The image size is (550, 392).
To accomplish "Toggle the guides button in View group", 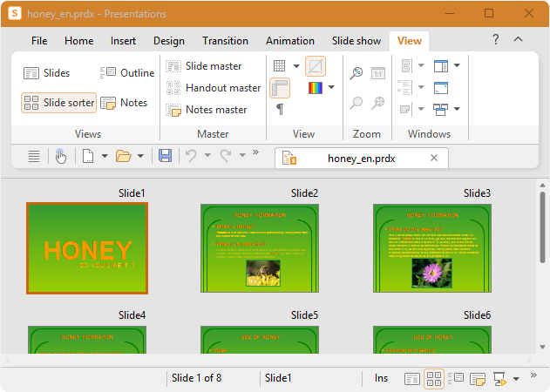I will coord(316,66).
